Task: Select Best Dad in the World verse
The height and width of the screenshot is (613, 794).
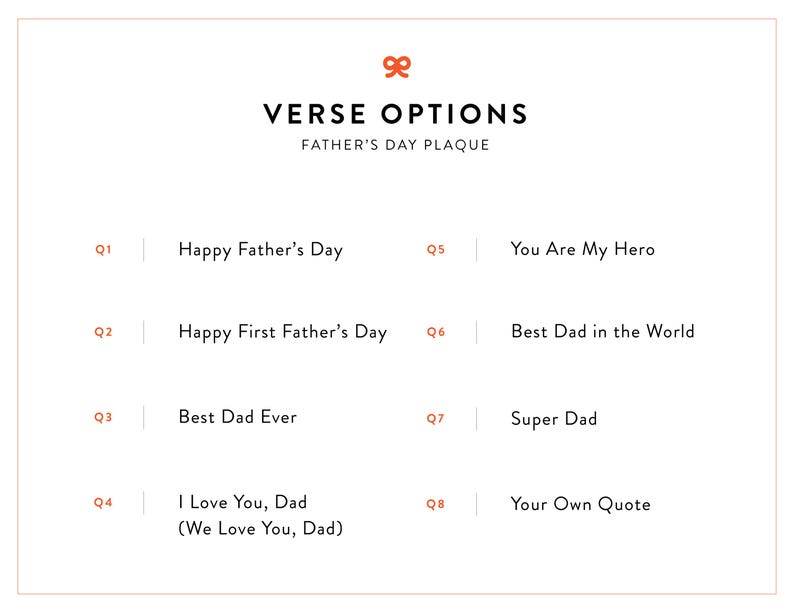Action: click(602, 332)
